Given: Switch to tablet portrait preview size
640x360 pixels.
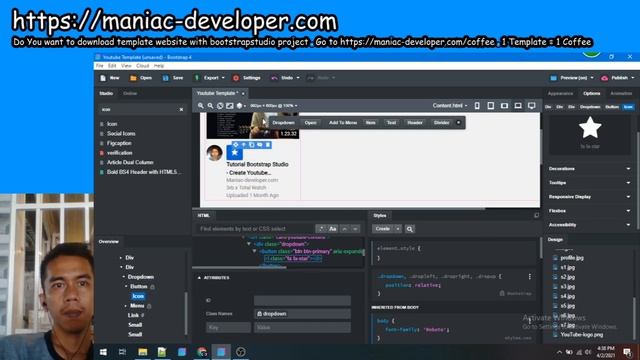Looking at the screenshot, I should click(491, 106).
